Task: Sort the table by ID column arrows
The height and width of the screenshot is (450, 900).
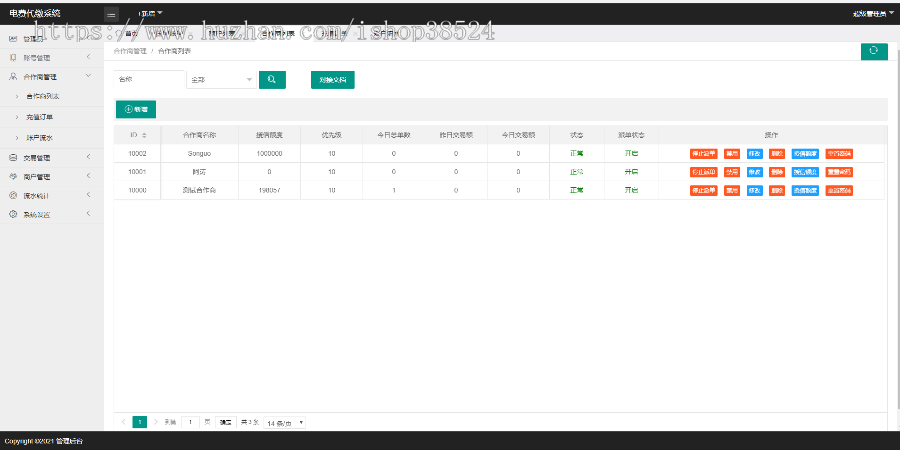Action: pos(144,135)
